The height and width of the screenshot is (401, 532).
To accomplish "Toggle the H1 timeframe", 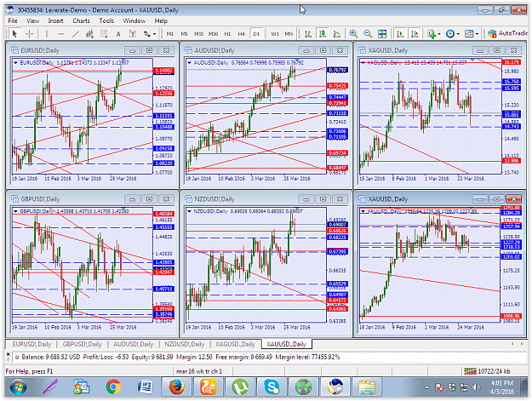I will 227,33.
